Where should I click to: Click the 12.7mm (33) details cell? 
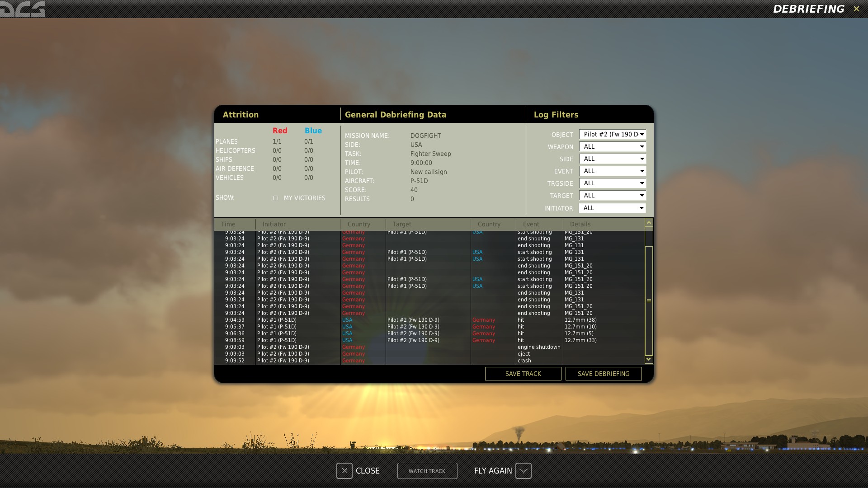(580, 340)
